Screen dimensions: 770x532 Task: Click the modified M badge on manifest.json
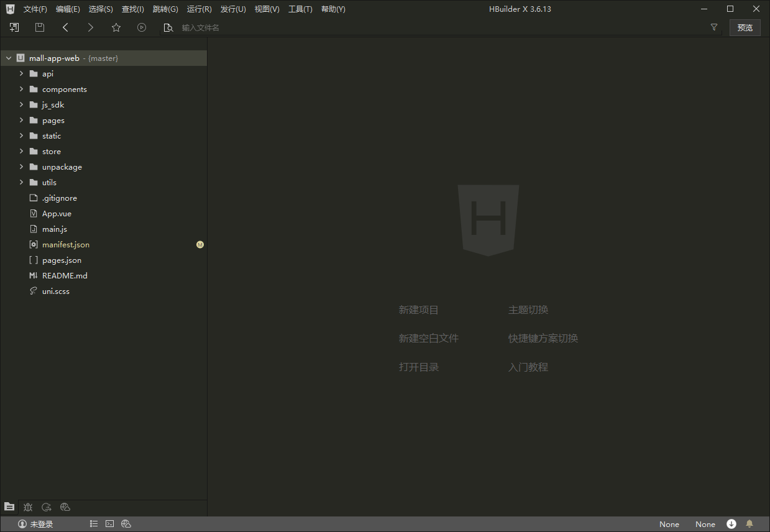pyautogui.click(x=200, y=245)
